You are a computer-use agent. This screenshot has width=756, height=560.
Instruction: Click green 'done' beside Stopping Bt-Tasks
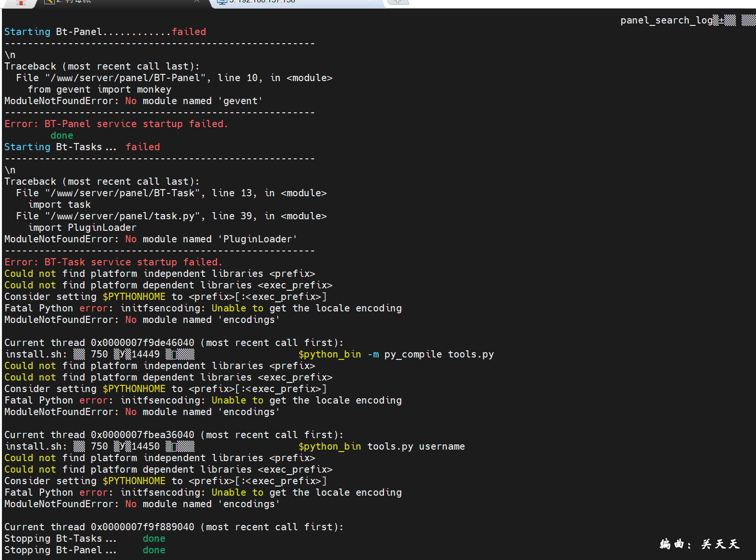[154, 538]
